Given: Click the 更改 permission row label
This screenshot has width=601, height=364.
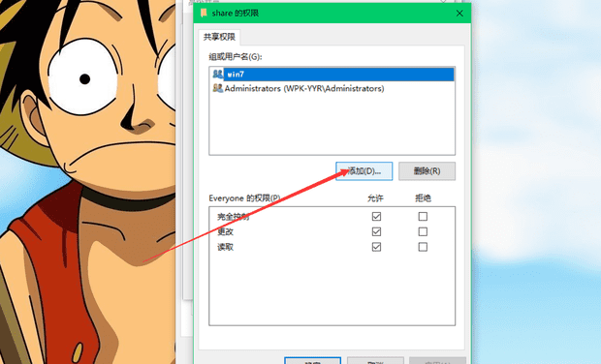Looking at the screenshot, I should point(225,232).
